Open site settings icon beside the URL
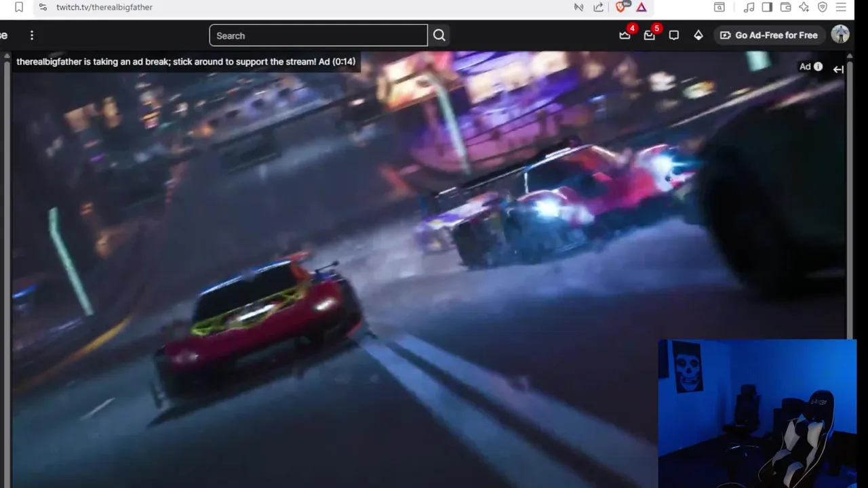 [x=43, y=7]
